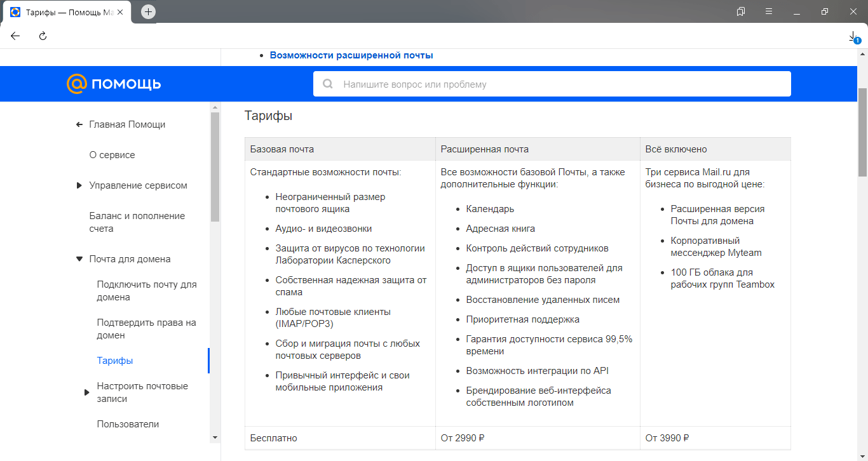
Task: Open the 'Возможности расширенной почты' link
Action: (351, 55)
